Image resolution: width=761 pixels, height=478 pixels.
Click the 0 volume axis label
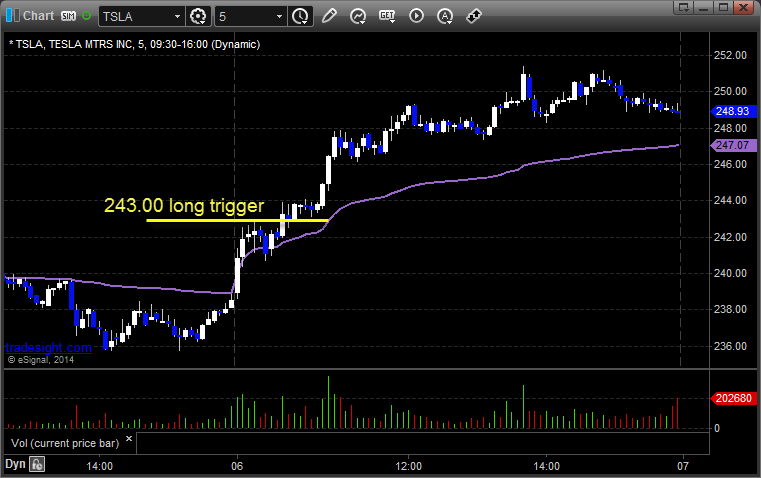tap(717, 429)
